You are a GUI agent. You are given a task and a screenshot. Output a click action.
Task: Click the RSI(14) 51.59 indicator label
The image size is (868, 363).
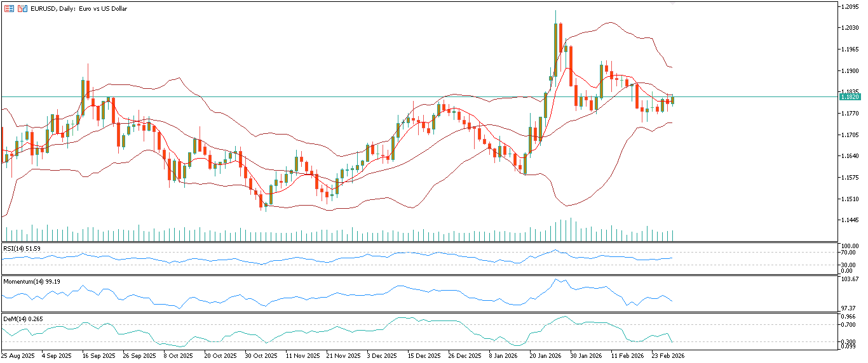[x=22, y=249]
